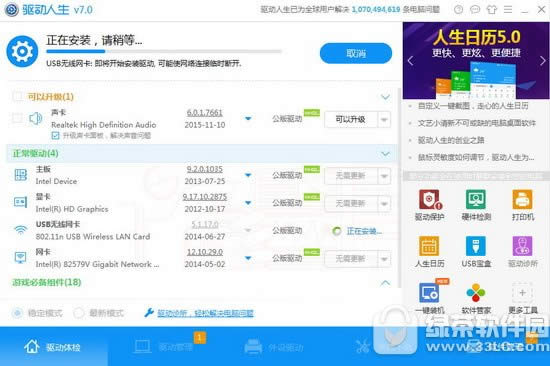The image size is (550, 366).
Task: Click the wrench icon beside 驱动诊所 link
Action: [149, 312]
